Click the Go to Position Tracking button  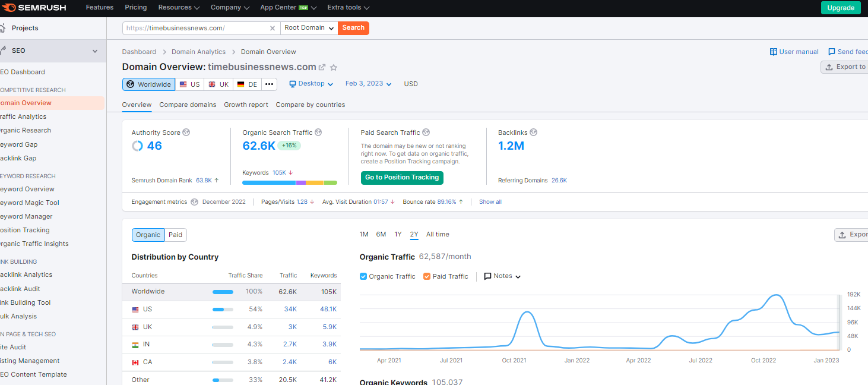click(402, 177)
